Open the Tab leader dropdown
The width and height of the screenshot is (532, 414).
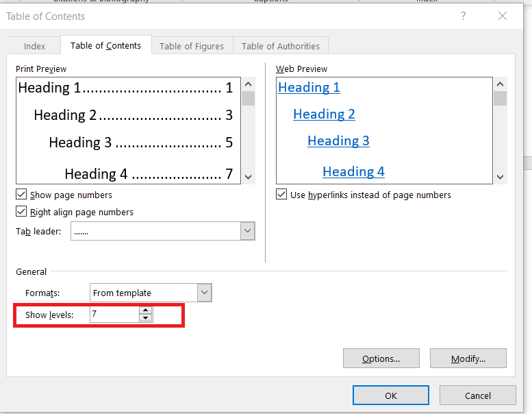pos(248,231)
